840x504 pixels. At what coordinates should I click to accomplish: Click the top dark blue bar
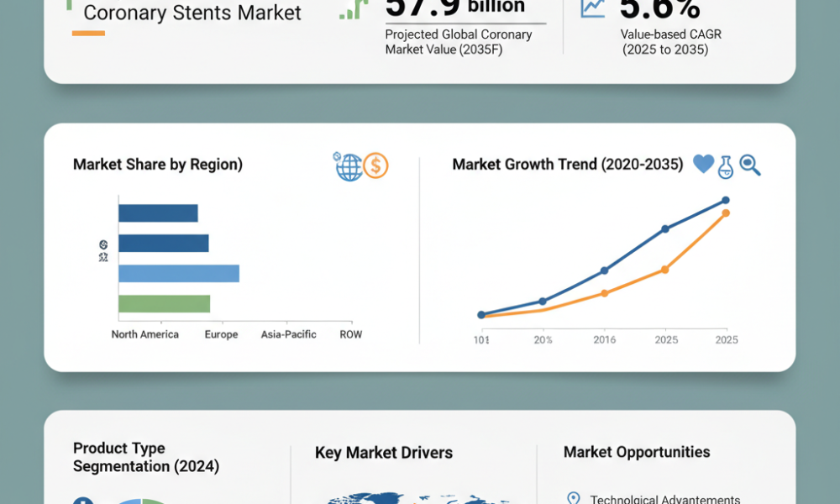pos(158,213)
